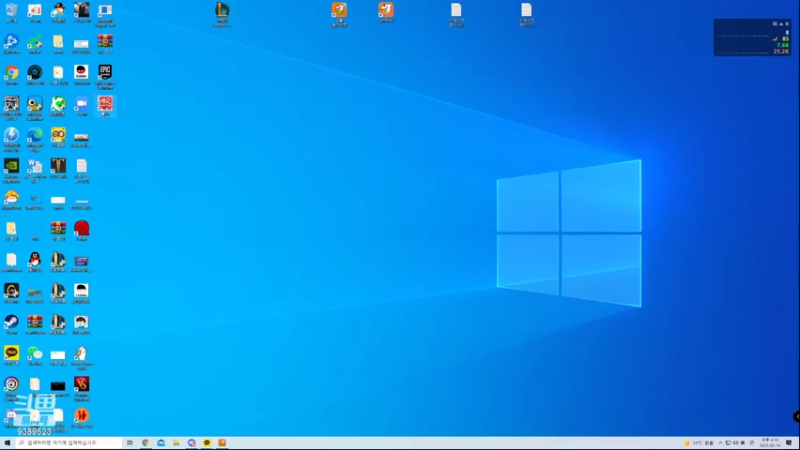Select the Steam desktop shortcut
This screenshot has width=800, height=450.
(11, 325)
